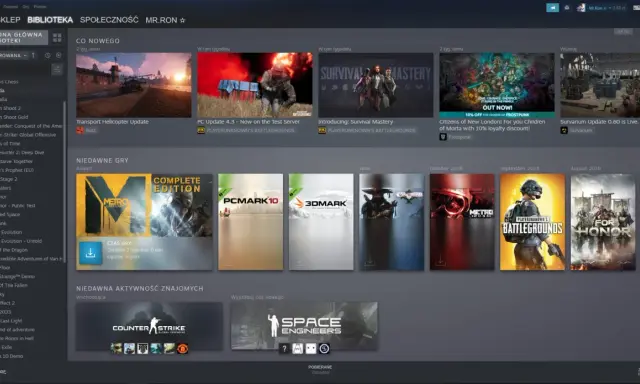640x384 pixels.
Task: Open the profile avatar in top bar
Action: pyautogui.click(x=581, y=7)
